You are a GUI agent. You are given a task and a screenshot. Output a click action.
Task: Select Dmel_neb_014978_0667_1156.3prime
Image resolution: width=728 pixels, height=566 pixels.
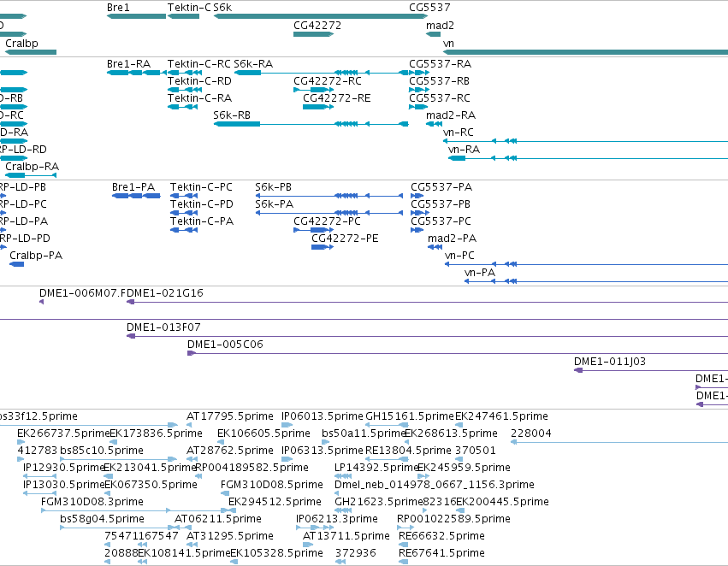point(434,485)
